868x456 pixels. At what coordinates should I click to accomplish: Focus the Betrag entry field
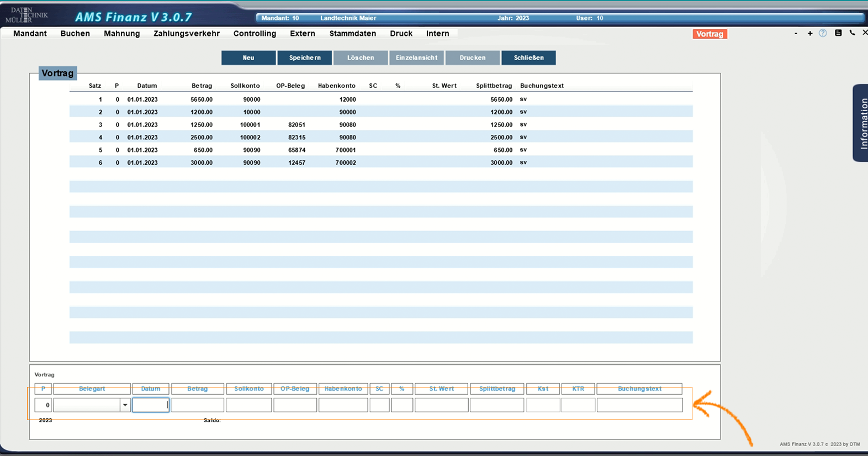point(198,405)
